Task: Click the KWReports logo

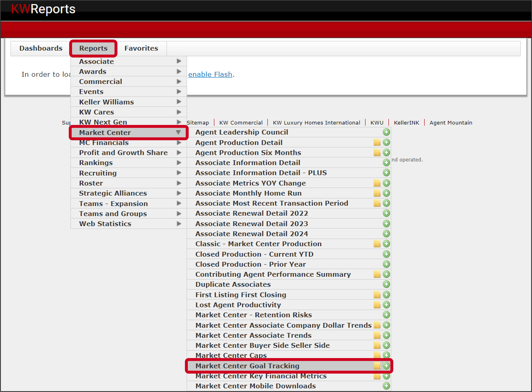Action: point(43,9)
